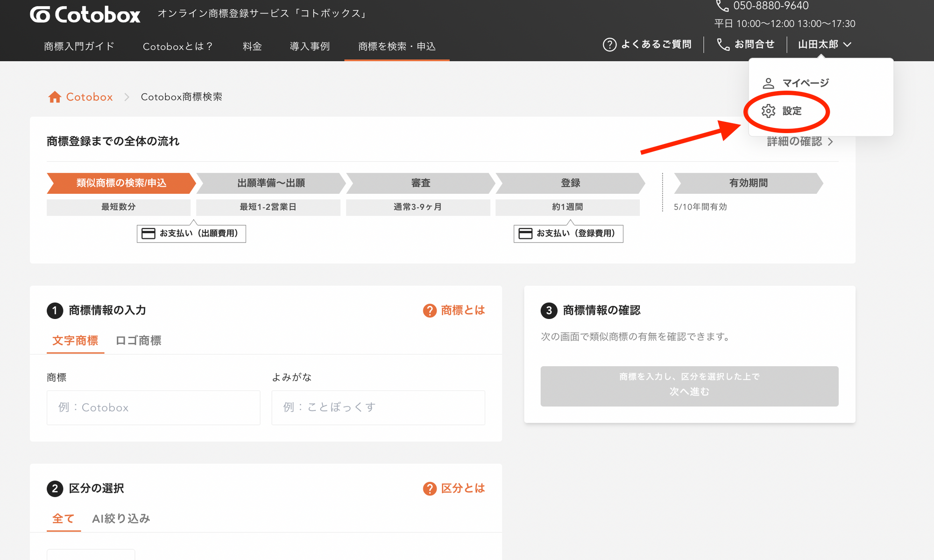Open the 料金 navigation item
The height and width of the screenshot is (560, 934).
tap(252, 46)
